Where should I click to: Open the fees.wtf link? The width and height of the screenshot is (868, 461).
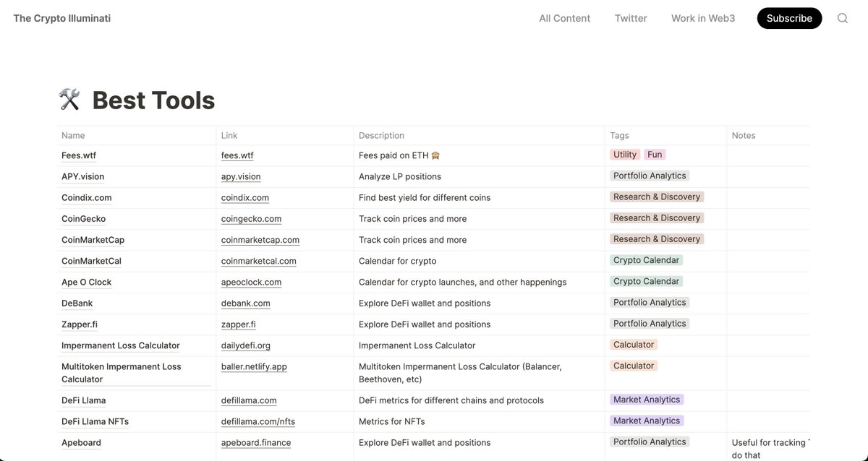click(x=237, y=155)
